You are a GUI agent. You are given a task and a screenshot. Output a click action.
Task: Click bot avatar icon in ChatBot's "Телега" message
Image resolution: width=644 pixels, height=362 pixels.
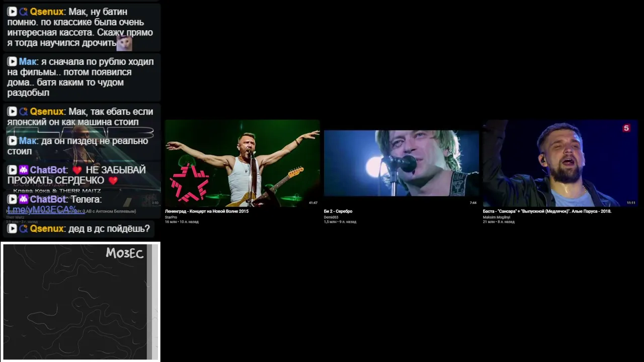24,199
